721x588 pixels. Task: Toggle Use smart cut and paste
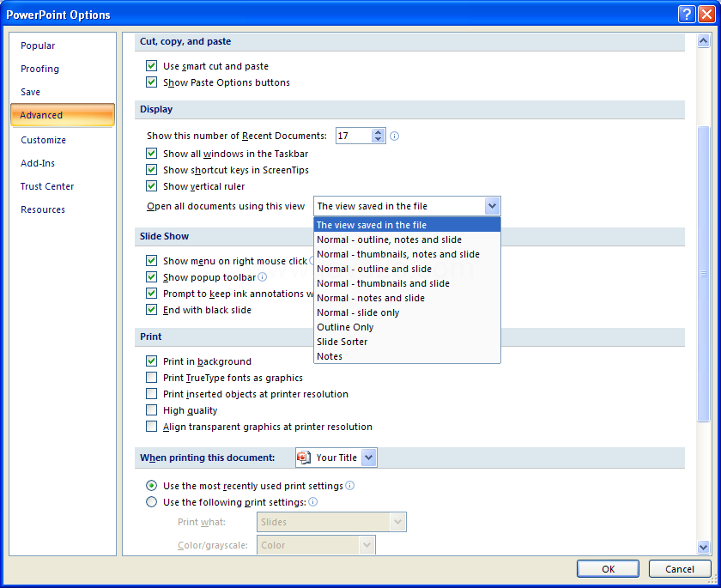(151, 66)
